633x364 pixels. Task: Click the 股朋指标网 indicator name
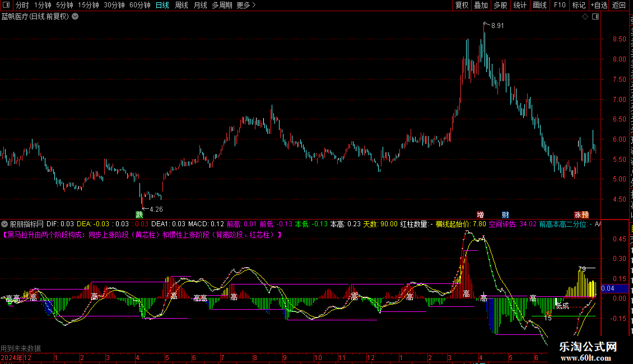[27, 224]
